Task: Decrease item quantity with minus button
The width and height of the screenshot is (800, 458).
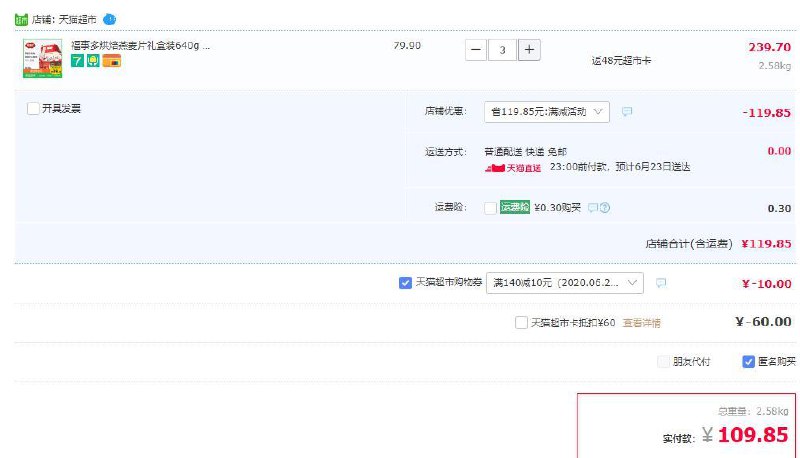Action: [x=476, y=50]
